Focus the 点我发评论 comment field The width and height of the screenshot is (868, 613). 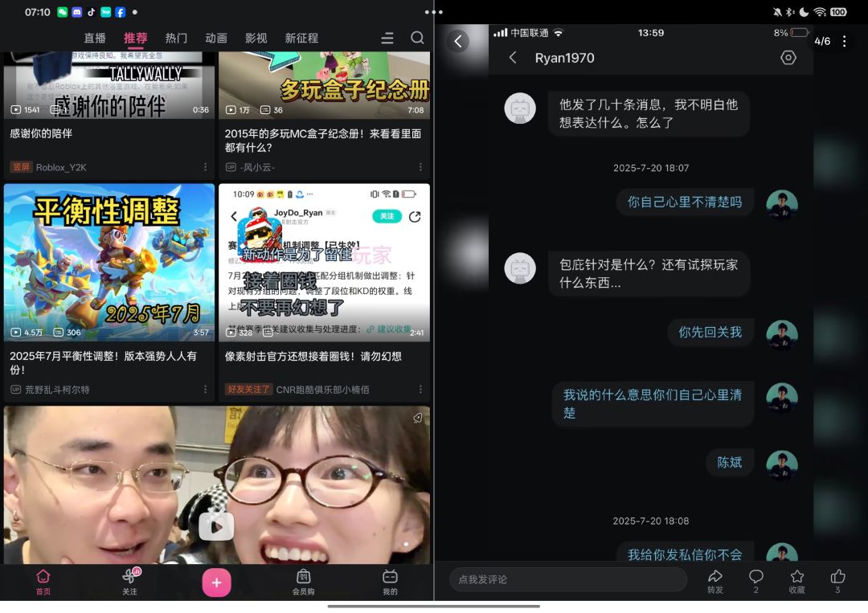click(568, 579)
